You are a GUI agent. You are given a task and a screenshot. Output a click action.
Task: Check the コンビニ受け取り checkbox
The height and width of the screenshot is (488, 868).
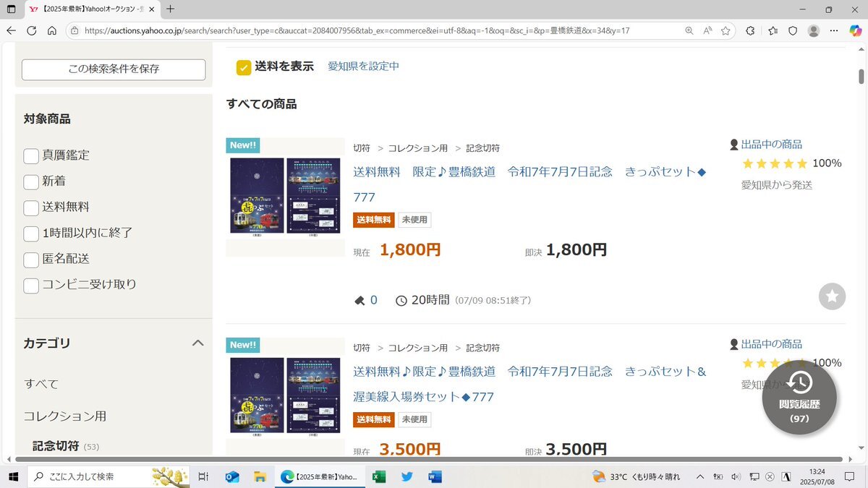pyautogui.click(x=31, y=286)
